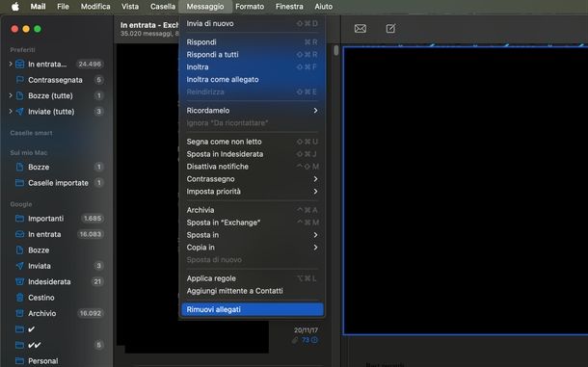Click the blue 73 thread count badge

pos(309,340)
